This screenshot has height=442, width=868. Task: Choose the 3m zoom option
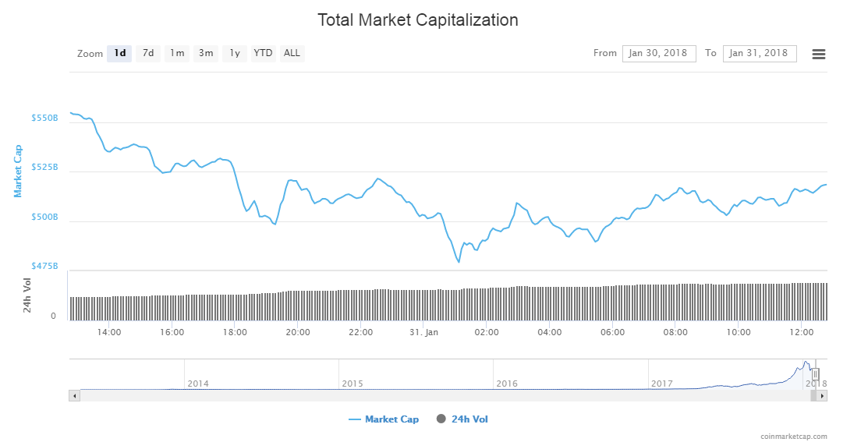206,54
